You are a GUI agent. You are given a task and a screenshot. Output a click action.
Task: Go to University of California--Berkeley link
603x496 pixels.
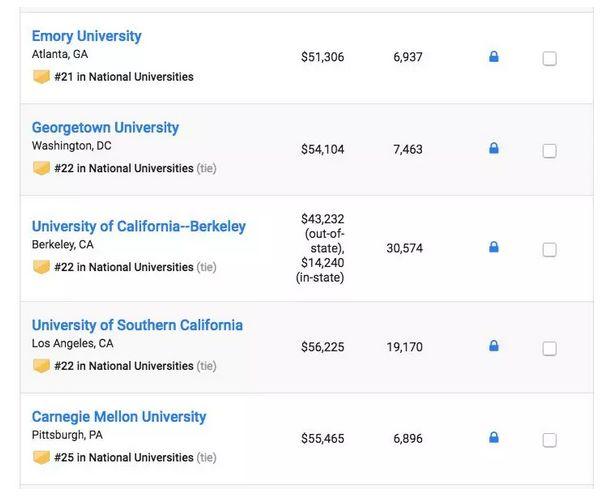[x=138, y=226]
